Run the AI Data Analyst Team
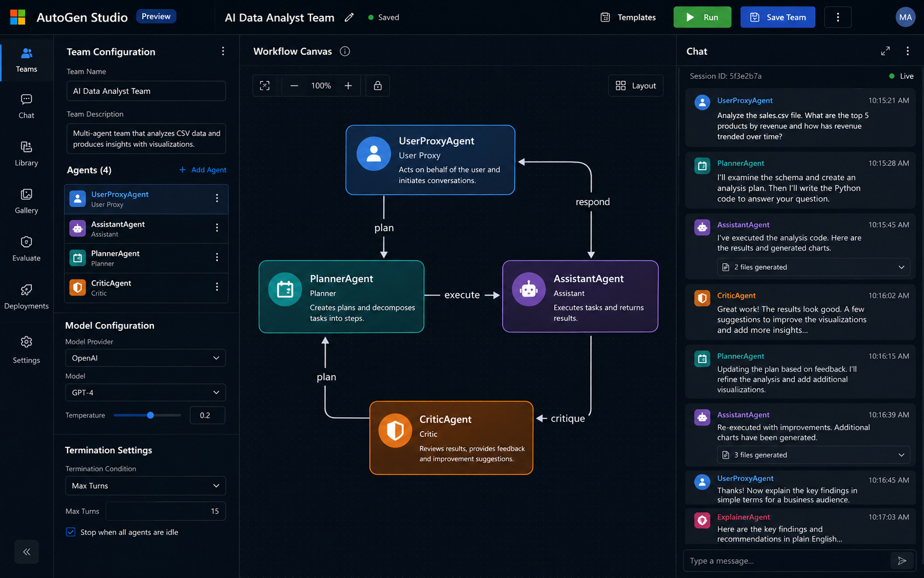 click(x=702, y=17)
